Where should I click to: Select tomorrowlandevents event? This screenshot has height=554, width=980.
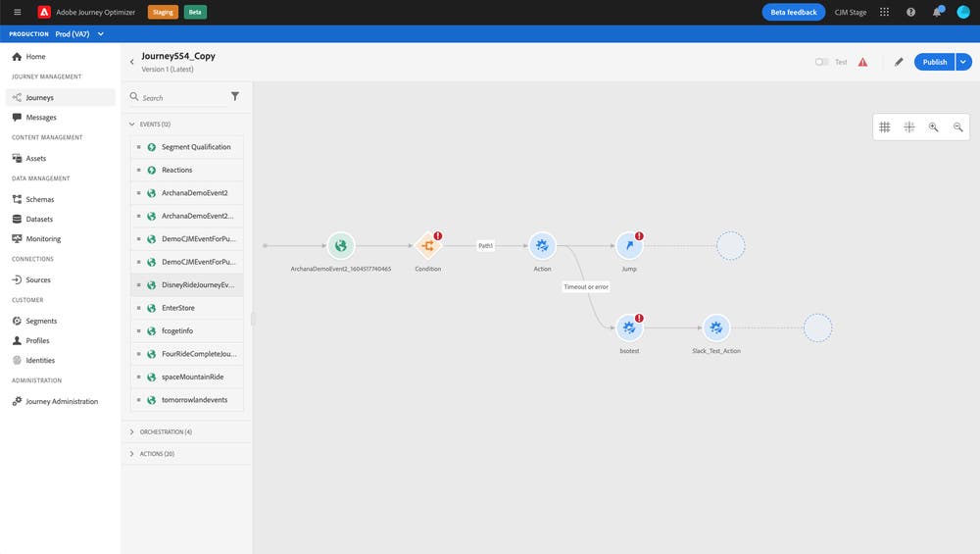[187, 400]
